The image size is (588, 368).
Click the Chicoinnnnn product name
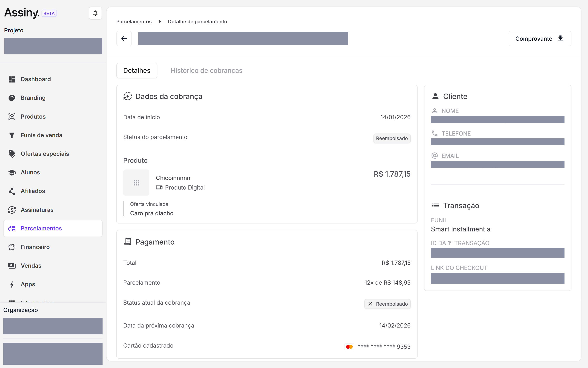coord(173,178)
